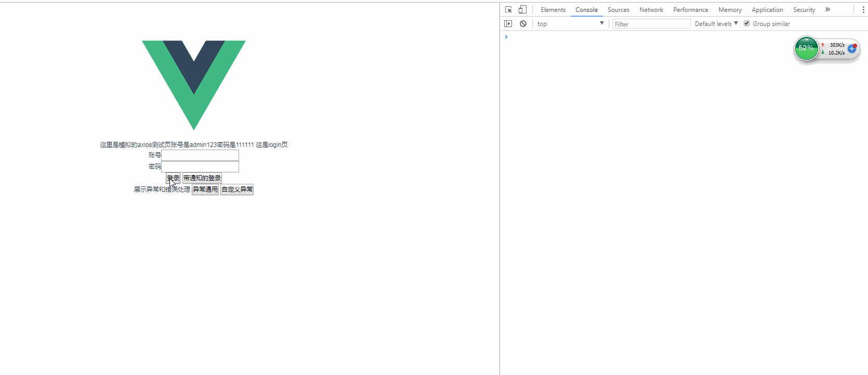This screenshot has width=868, height=375.
Task: Toggle device toolbar icon in DevTools
Action: (x=522, y=9)
